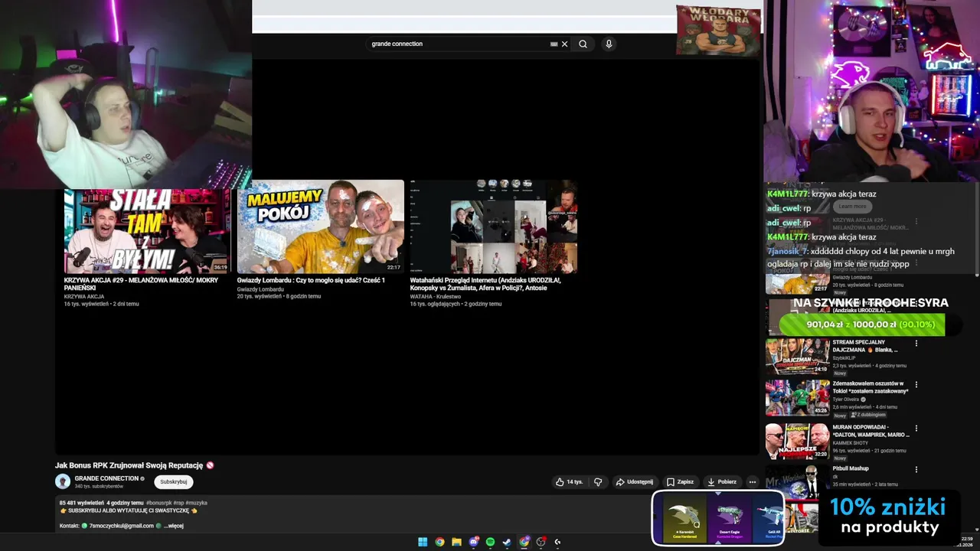Click the video title 'Jak Bonus RPK Zrujnował Swoją Reputację'
This screenshot has width=980, height=551.
pos(129,465)
